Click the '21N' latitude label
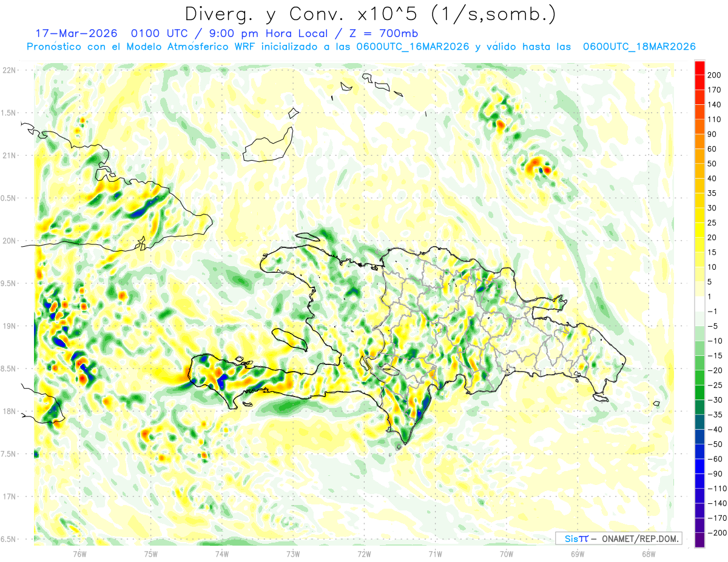The width and height of the screenshot is (728, 562). click(10, 156)
